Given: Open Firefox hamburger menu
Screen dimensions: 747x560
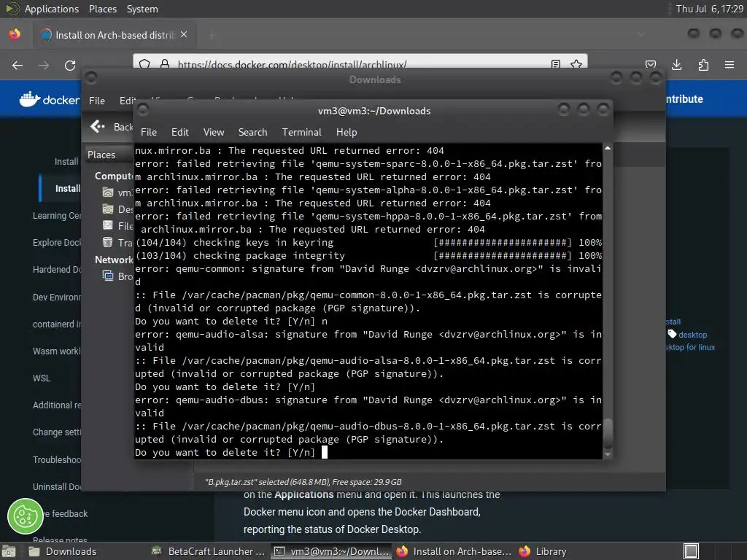Looking at the screenshot, I should coord(729,65).
